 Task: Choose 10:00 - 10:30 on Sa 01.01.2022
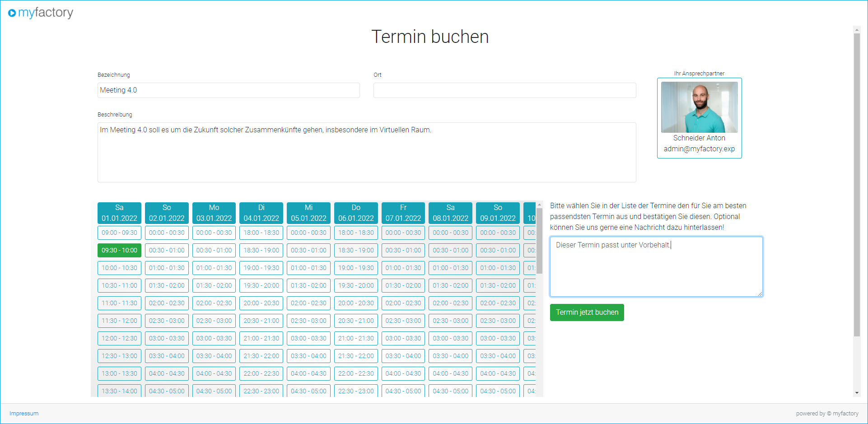click(119, 268)
